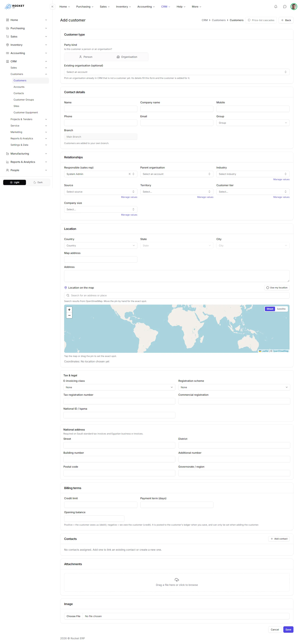Click the Home sidebar grid icon
The height and width of the screenshot is (644, 301).
pos(8,20)
